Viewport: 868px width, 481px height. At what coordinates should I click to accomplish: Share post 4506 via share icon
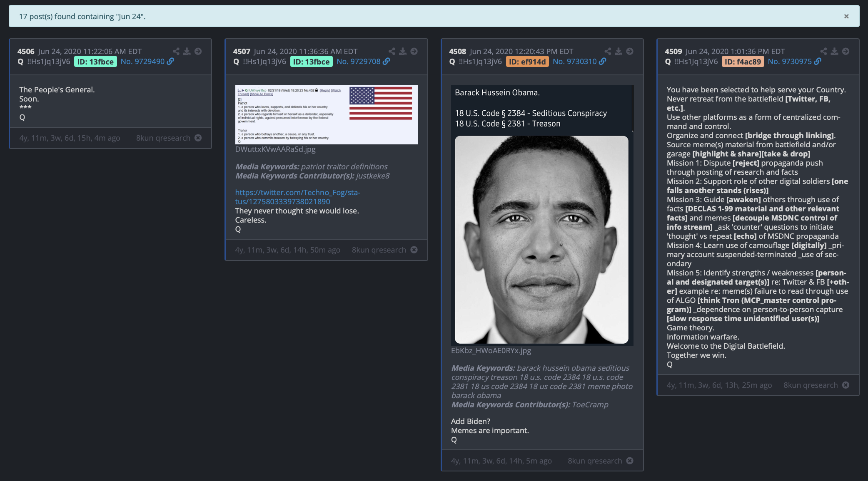176,51
